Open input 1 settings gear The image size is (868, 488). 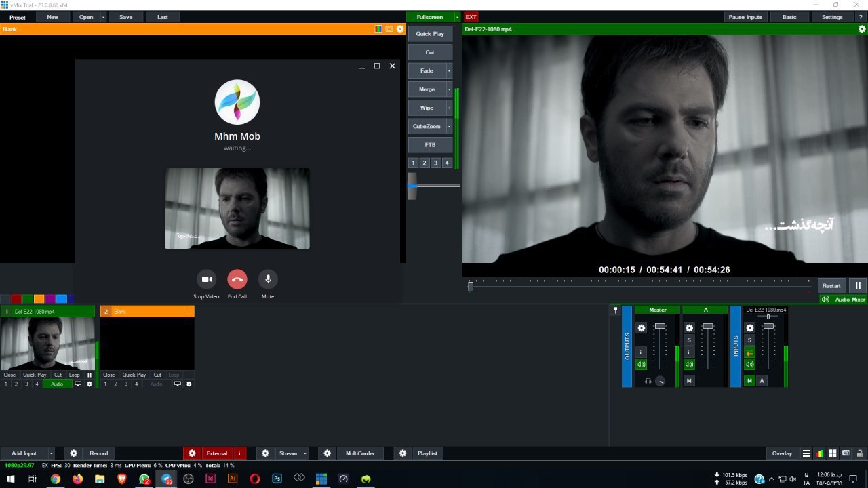coord(90,384)
